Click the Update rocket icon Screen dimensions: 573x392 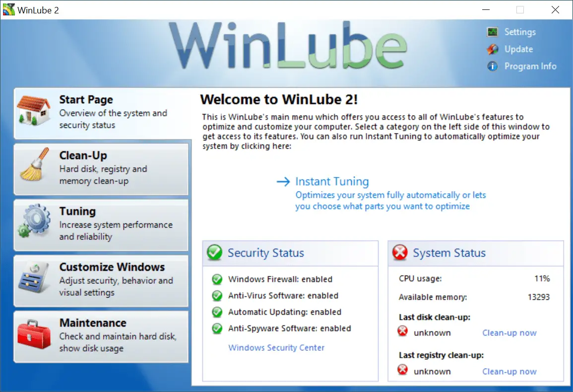(x=493, y=49)
